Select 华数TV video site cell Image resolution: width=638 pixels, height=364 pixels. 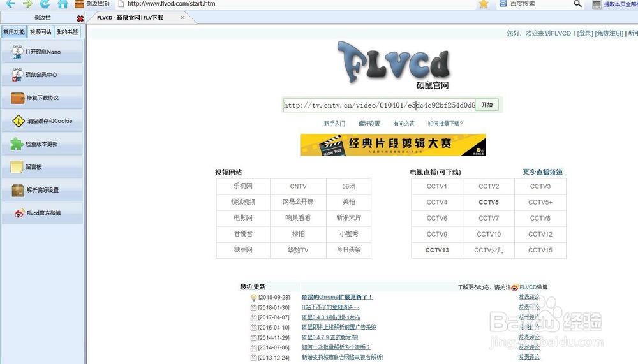click(x=298, y=250)
